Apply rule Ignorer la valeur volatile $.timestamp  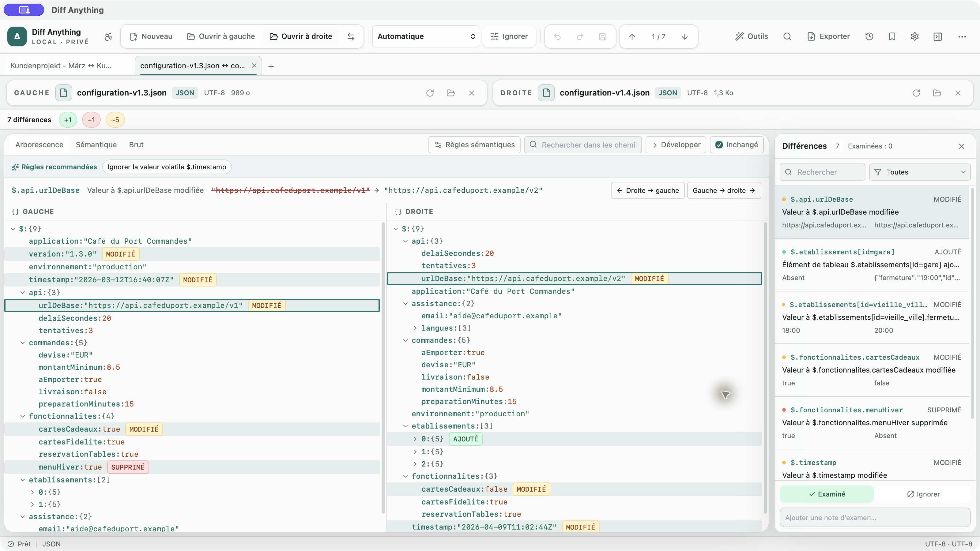point(167,167)
